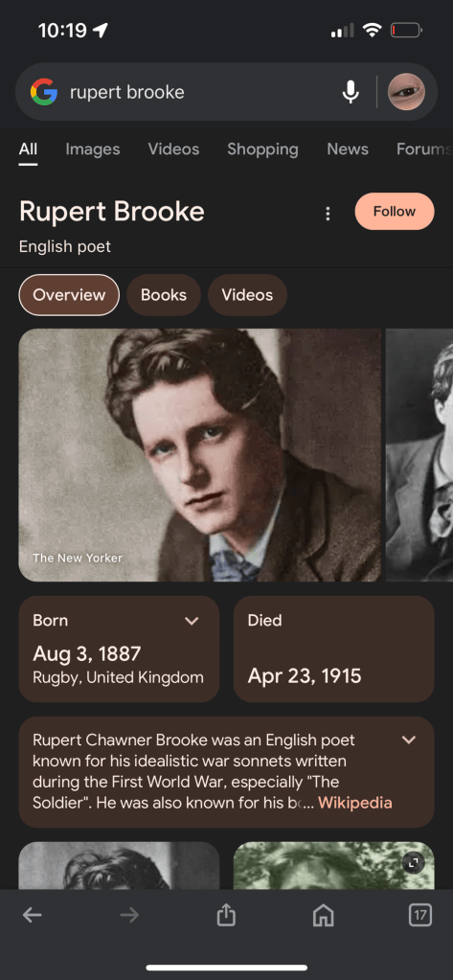Open The New Yorker portrait of Rupert Brooke
Screen dimensions: 453x980
point(200,455)
